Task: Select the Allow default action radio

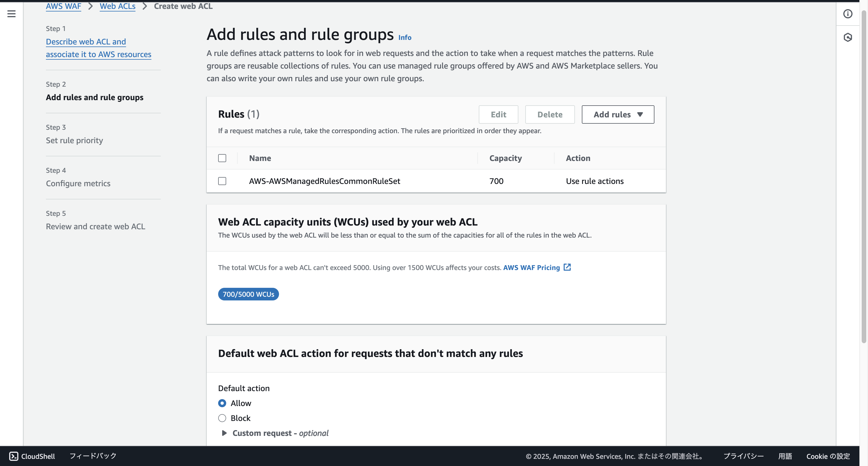Action: coord(222,403)
